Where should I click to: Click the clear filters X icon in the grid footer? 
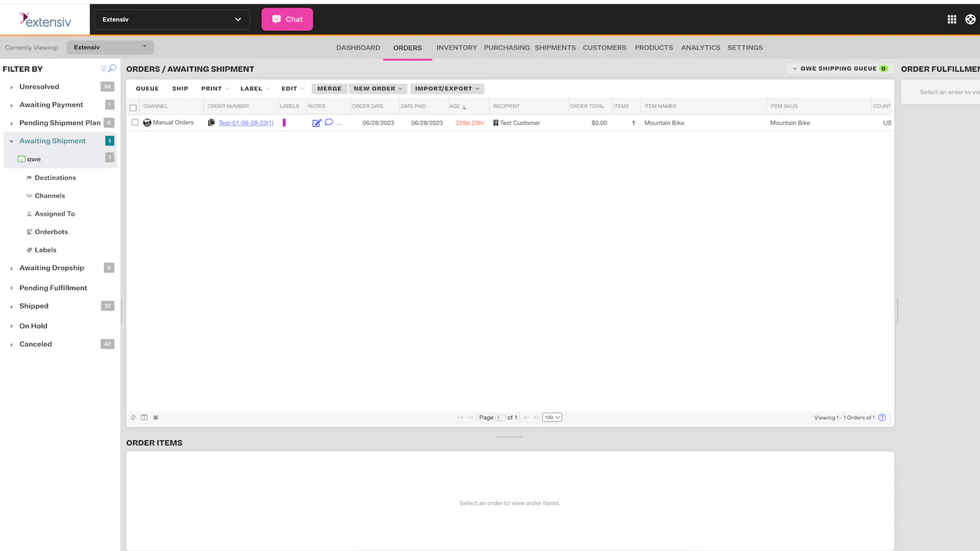155,417
